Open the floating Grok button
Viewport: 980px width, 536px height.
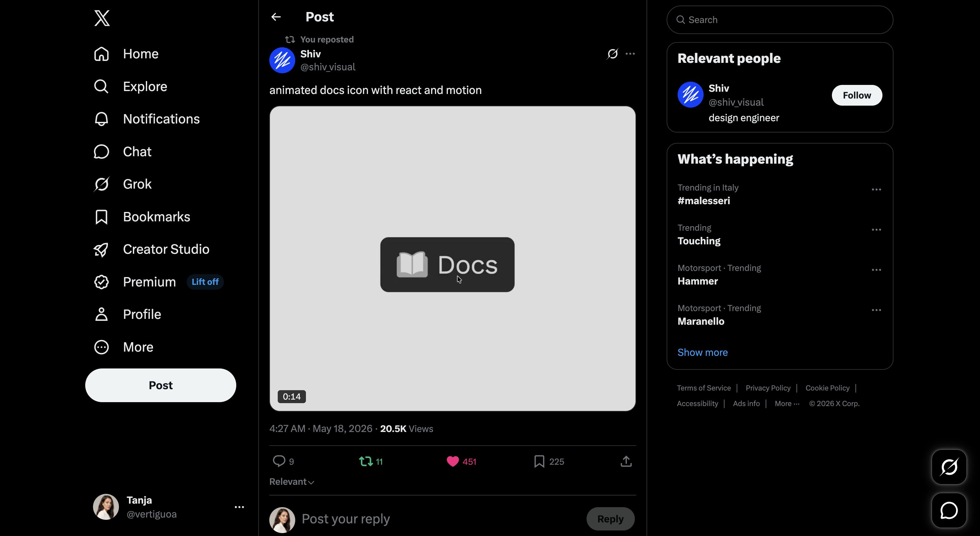click(x=949, y=467)
